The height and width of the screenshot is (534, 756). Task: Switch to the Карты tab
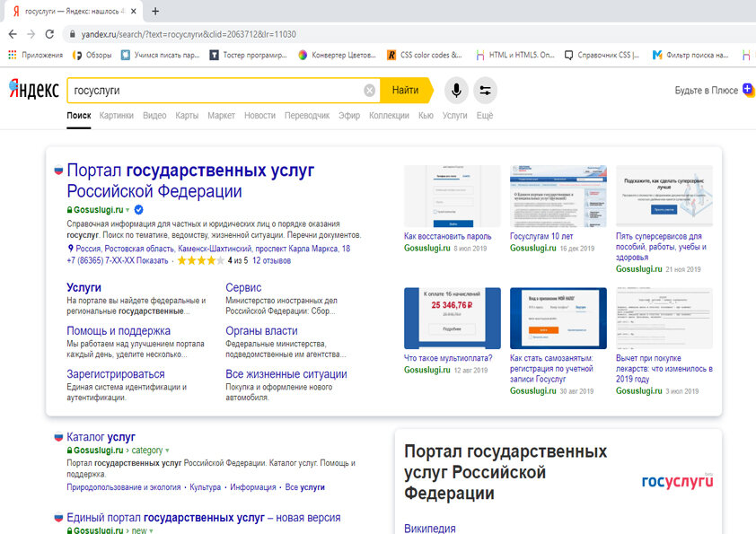click(187, 116)
